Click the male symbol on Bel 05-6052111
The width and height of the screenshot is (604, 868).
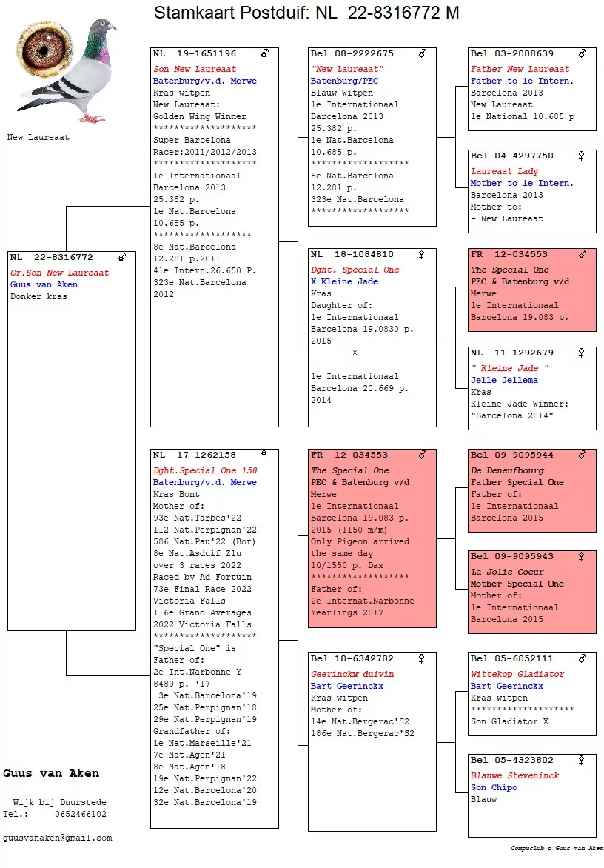click(x=583, y=658)
